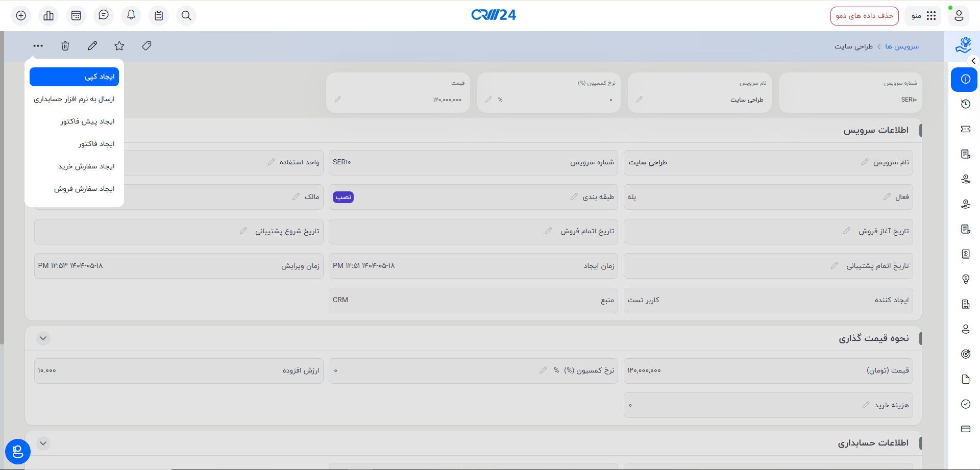Image resolution: width=980 pixels, height=470 pixels.
Task: Toggle the favorite star for this service
Action: 119,46
